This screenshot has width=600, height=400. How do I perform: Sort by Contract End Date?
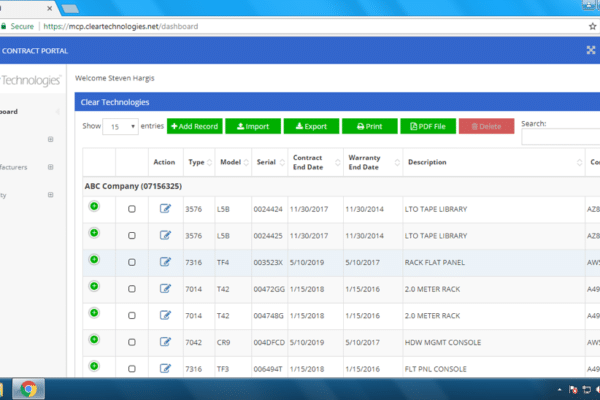(x=316, y=162)
